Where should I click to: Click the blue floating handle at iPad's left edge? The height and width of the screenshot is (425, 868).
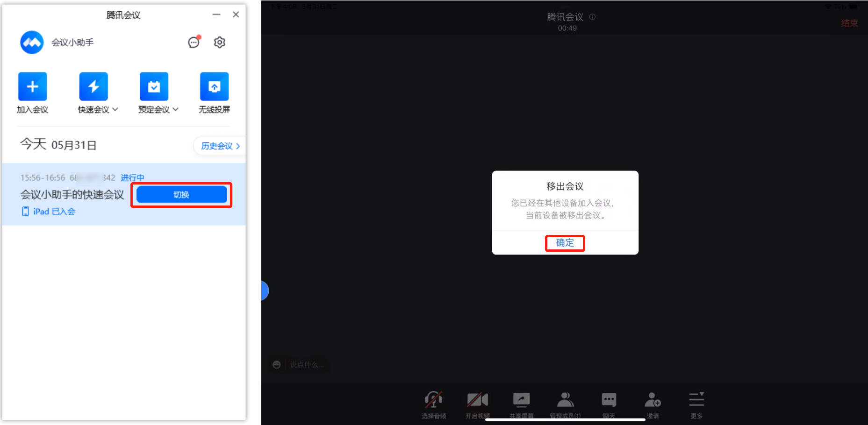(x=265, y=290)
